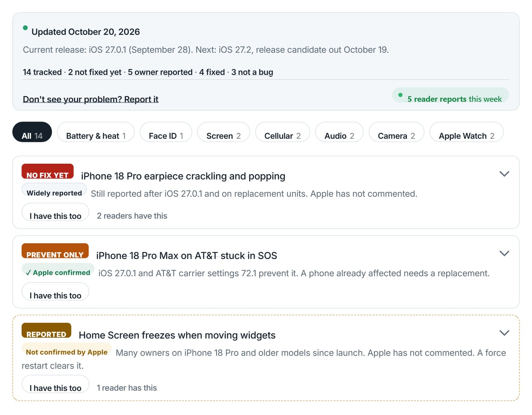Click the 5 reader reports this week badge

click(x=450, y=95)
